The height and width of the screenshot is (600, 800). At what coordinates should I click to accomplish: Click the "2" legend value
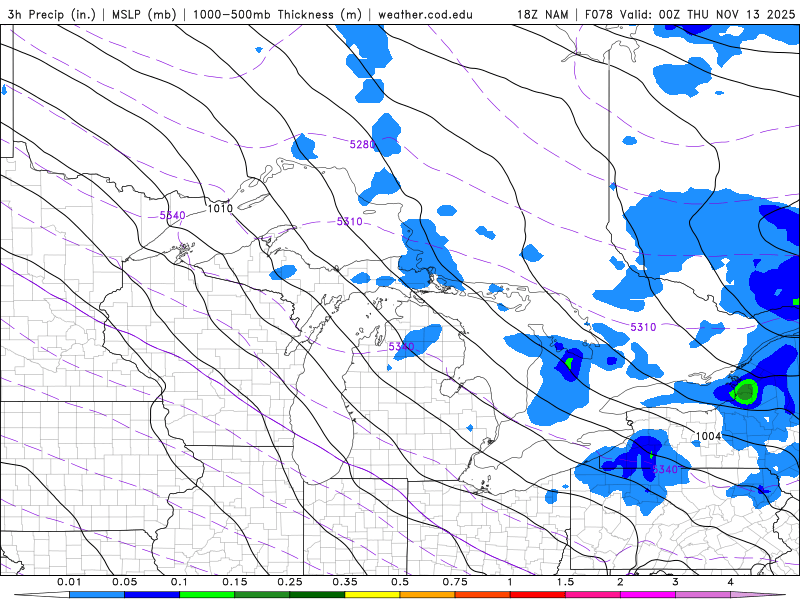coord(620,582)
